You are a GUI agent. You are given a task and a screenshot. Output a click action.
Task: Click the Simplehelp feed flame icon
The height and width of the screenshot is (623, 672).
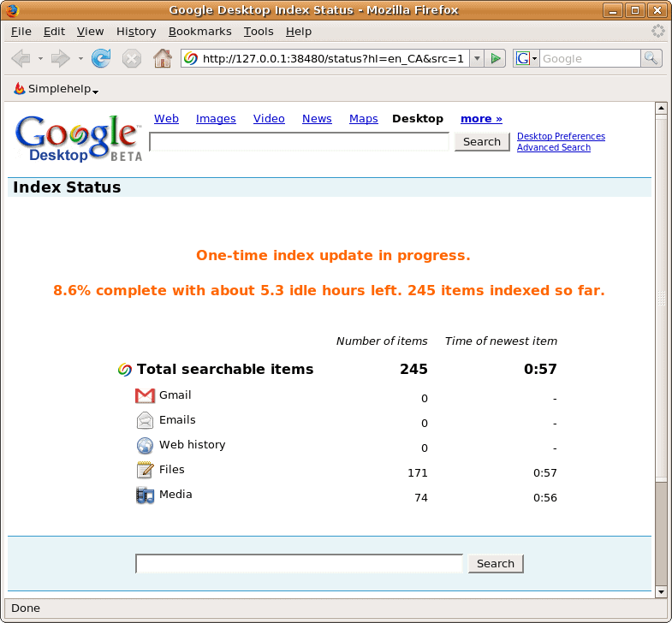(20, 88)
